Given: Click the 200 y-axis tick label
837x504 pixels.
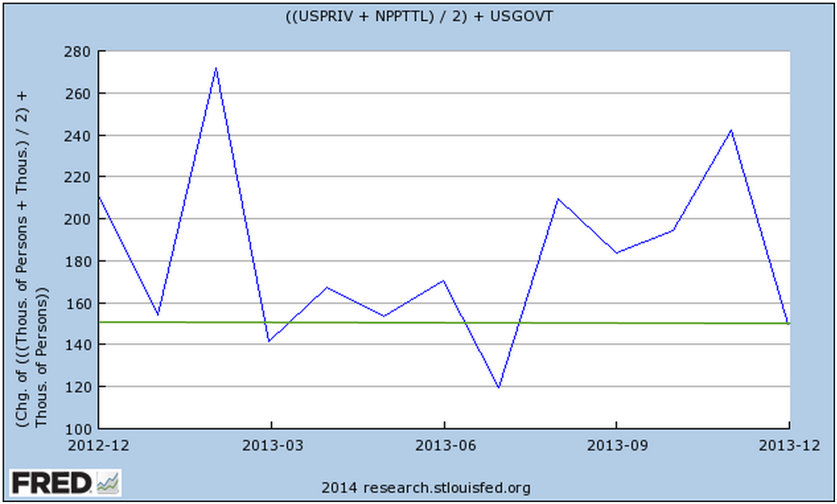Looking at the screenshot, I should tap(79, 219).
